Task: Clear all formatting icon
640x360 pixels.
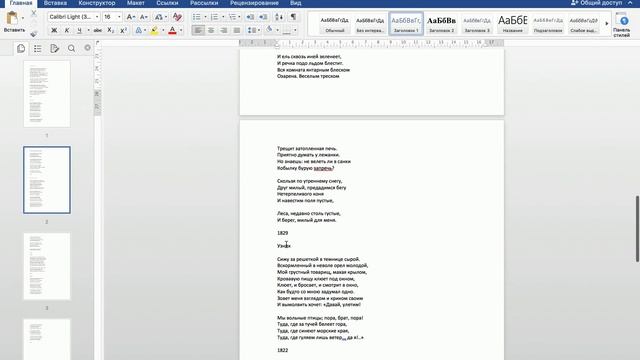Action: coord(177,17)
